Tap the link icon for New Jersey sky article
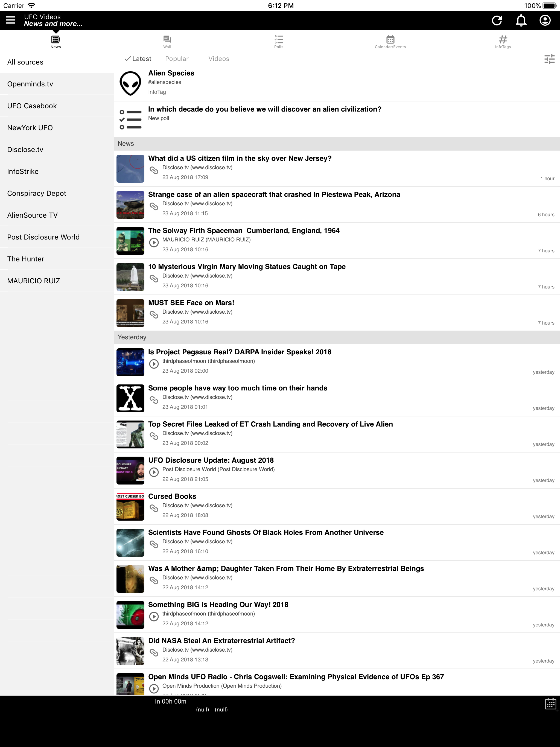The width and height of the screenshot is (560, 747). pos(154,170)
